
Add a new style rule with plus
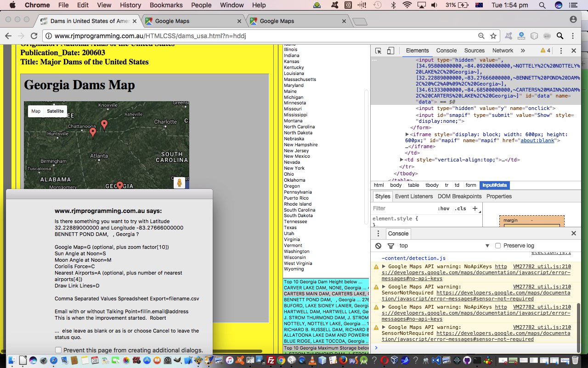coord(475,208)
